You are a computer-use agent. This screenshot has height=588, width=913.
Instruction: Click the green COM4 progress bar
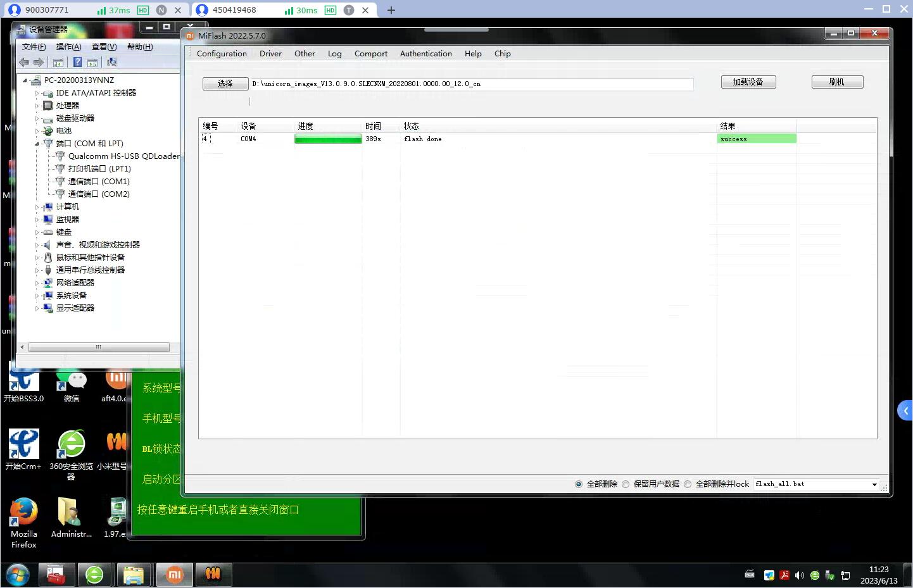click(328, 139)
